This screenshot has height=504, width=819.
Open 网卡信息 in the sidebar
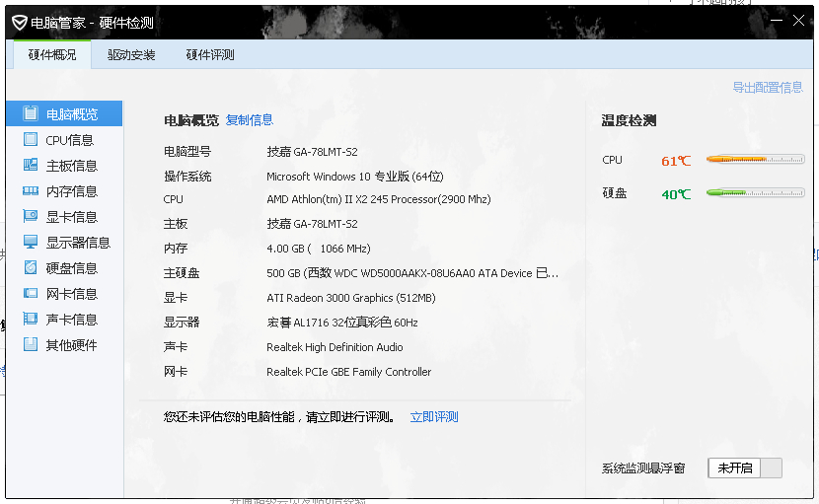coord(72,294)
